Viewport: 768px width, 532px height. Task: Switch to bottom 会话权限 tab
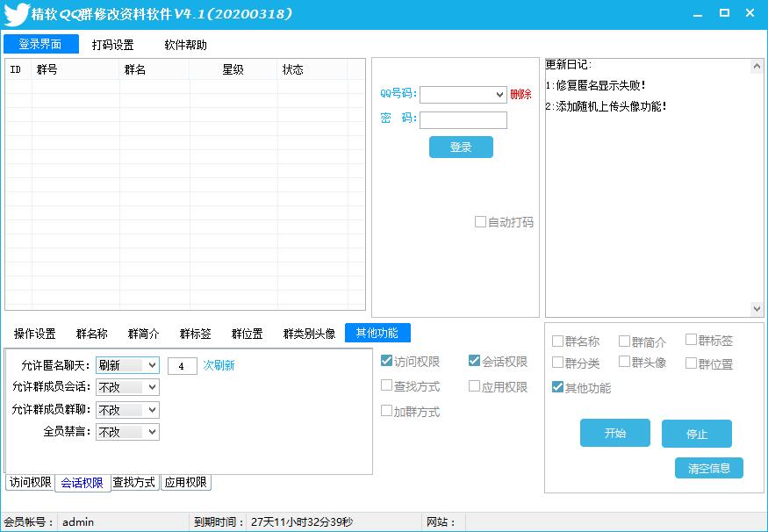point(83,483)
